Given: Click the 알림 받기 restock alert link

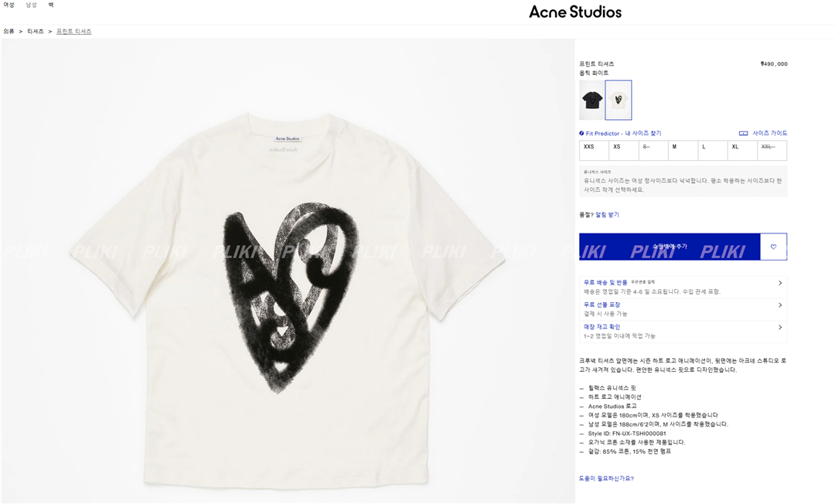Looking at the screenshot, I should pos(607,214).
